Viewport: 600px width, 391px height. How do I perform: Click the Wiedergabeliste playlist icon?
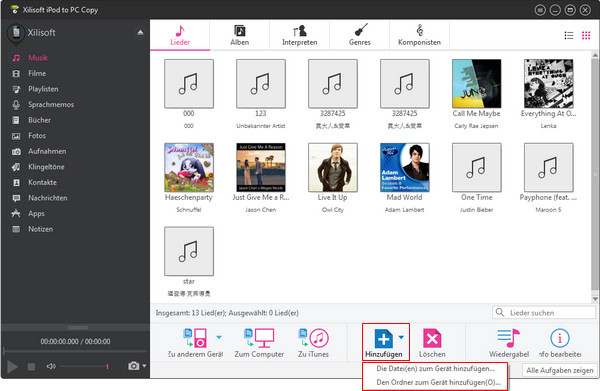point(509,338)
